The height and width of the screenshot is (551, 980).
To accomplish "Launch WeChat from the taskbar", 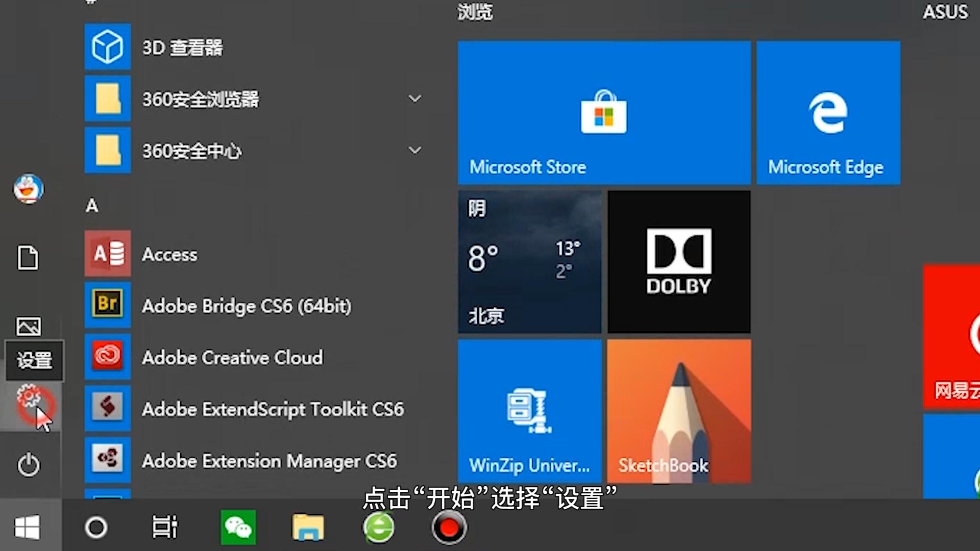I will click(x=238, y=527).
